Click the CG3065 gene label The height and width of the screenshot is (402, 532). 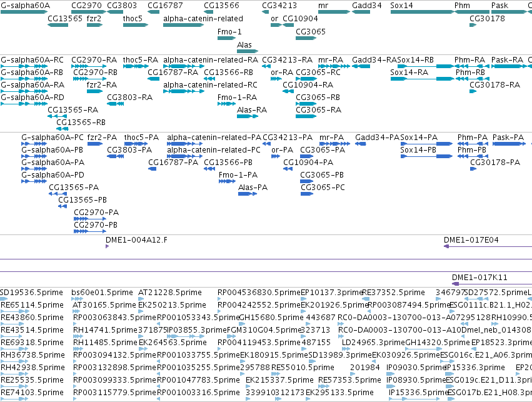[x=311, y=32]
